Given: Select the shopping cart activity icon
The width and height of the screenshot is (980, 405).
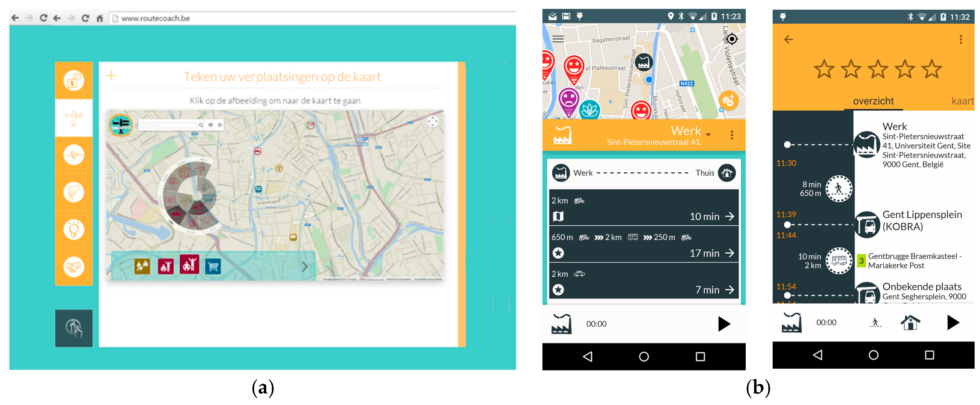Looking at the screenshot, I should pos(213,266).
